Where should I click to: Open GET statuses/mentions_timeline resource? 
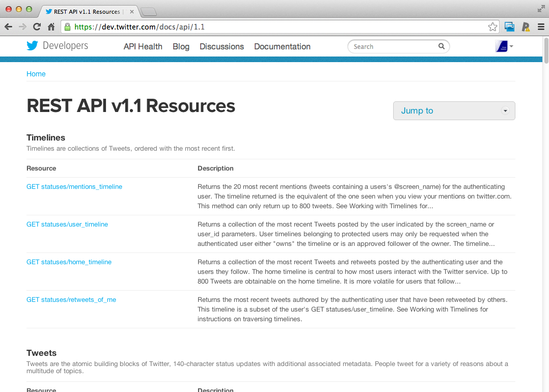click(74, 186)
